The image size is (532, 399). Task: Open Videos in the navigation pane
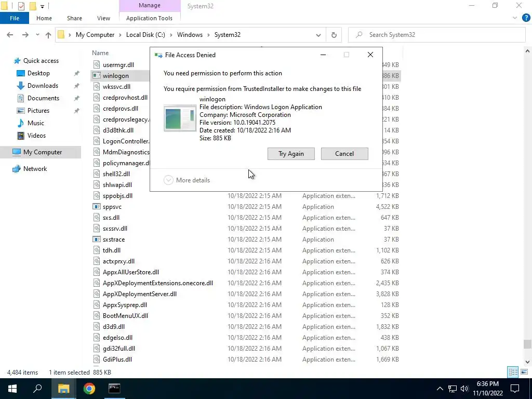(x=36, y=136)
